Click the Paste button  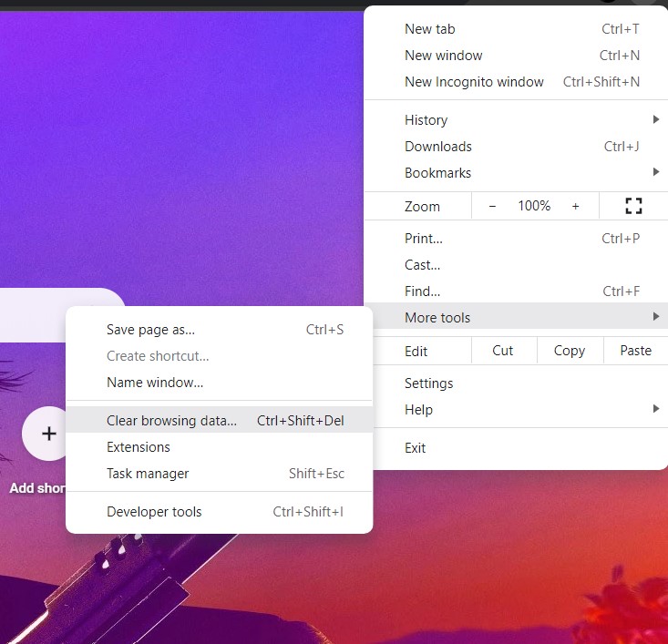point(636,351)
